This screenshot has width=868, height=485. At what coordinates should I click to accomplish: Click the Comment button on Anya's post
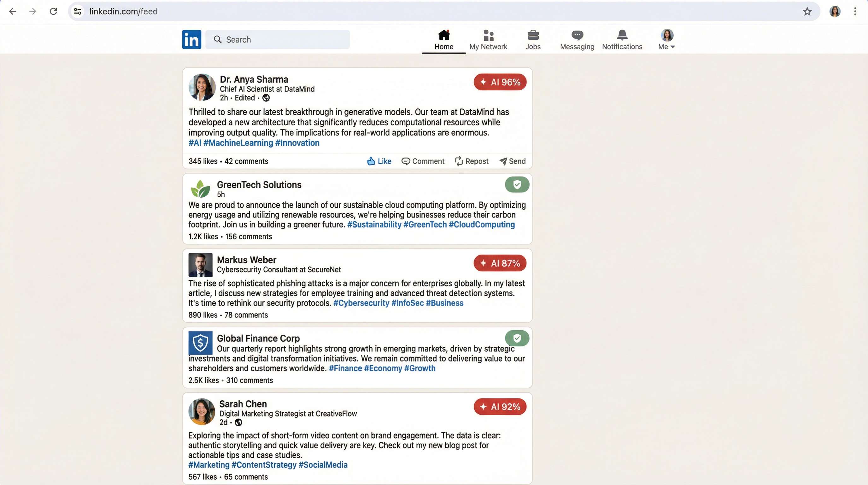pos(423,161)
